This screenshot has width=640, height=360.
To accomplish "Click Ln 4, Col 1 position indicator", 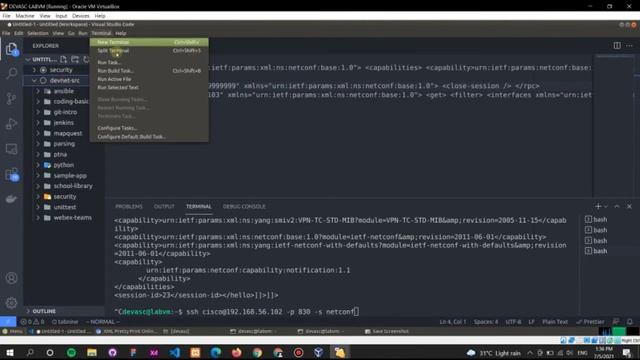I will tap(453, 322).
